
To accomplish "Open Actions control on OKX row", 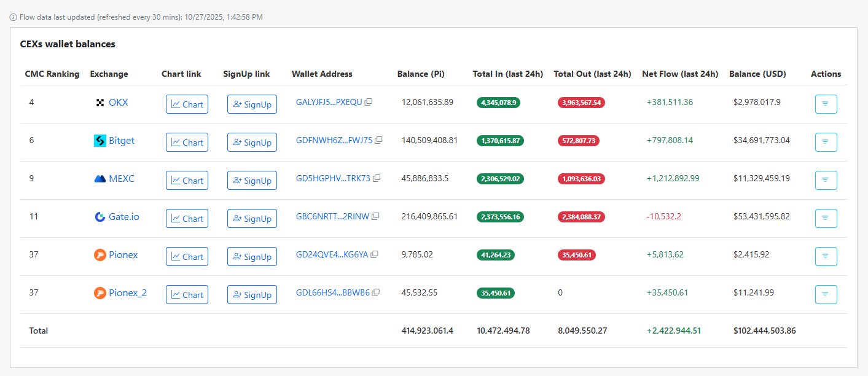I will click(x=826, y=104).
